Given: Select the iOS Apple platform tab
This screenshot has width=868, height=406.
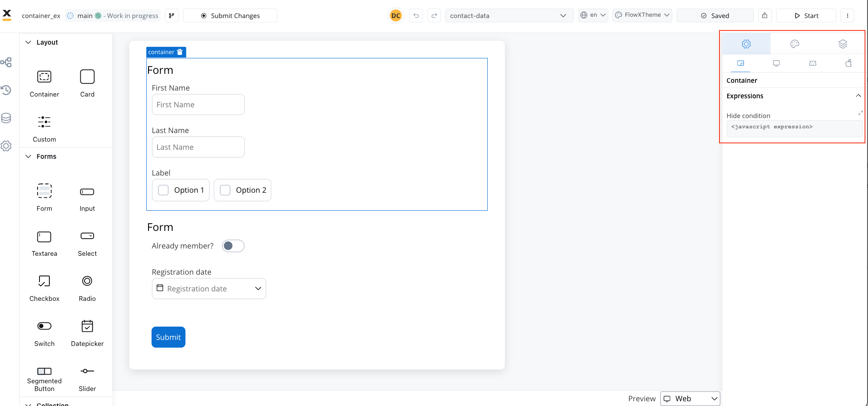Looking at the screenshot, I should pos(849,63).
